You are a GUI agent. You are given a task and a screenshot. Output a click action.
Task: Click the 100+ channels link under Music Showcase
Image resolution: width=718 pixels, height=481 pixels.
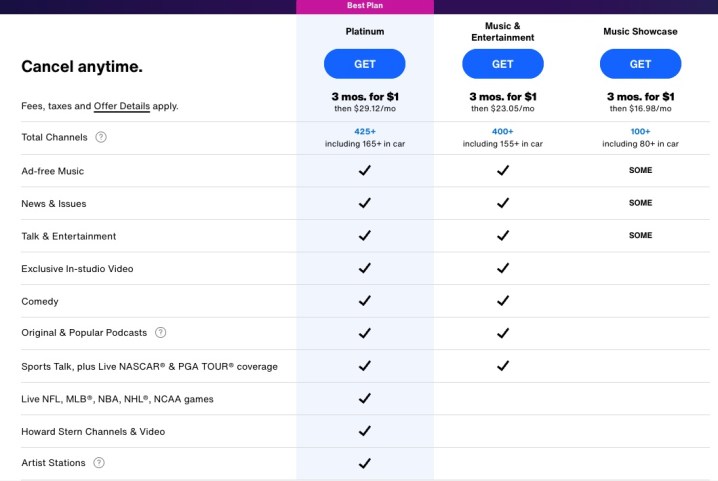point(640,131)
